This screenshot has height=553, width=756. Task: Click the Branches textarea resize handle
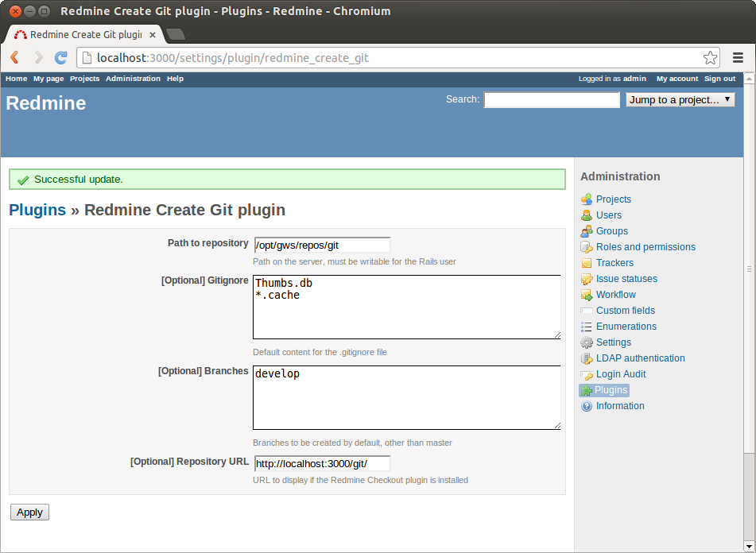557,425
